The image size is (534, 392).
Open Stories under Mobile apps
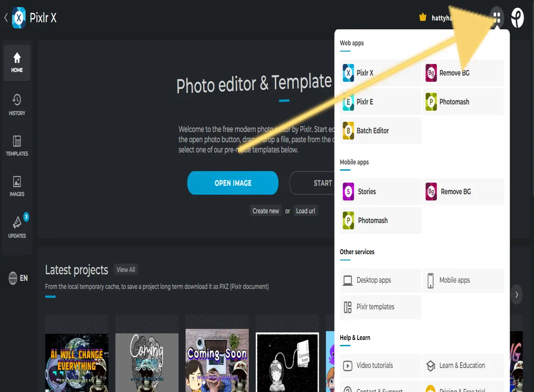tap(380, 192)
